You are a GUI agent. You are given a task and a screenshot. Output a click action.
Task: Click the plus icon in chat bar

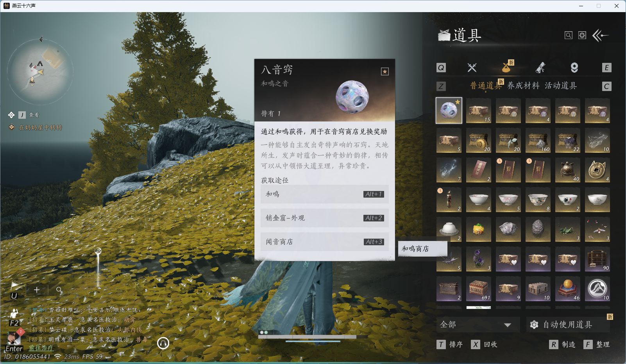[x=37, y=290]
